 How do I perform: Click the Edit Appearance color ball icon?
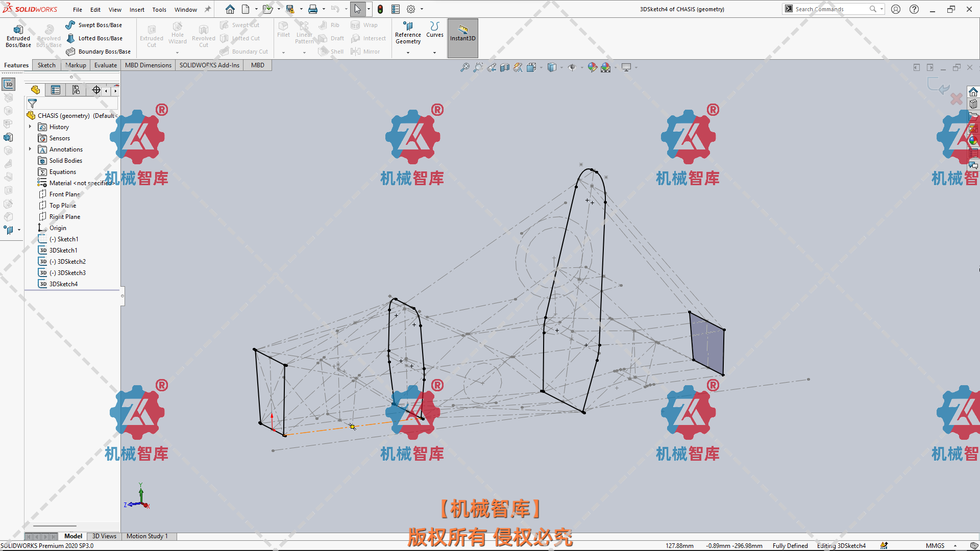(x=592, y=67)
